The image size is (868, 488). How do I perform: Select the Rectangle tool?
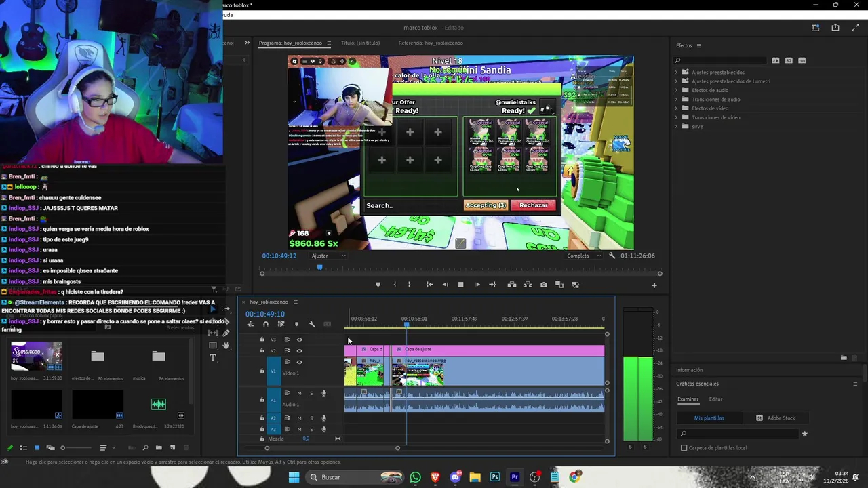point(212,345)
